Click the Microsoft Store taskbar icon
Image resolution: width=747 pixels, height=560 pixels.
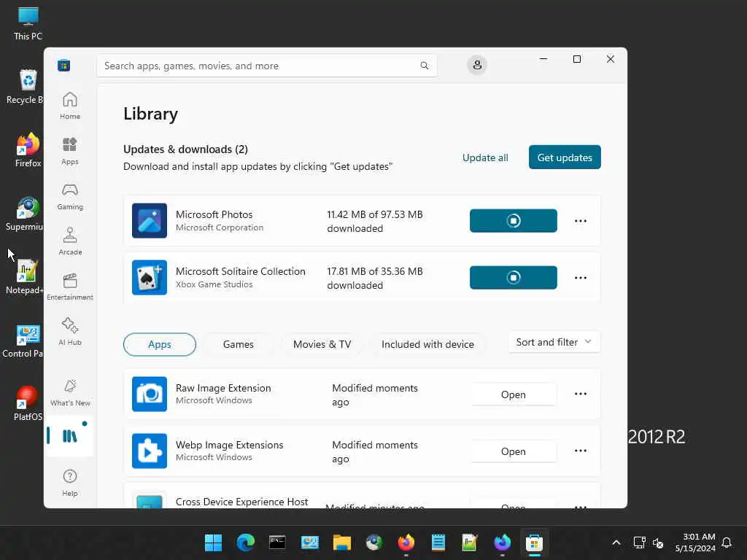(x=534, y=542)
